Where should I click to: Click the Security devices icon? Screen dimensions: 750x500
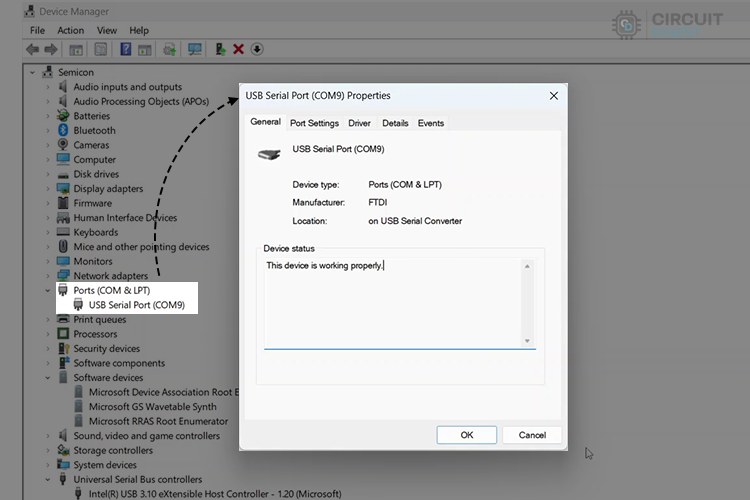point(63,348)
